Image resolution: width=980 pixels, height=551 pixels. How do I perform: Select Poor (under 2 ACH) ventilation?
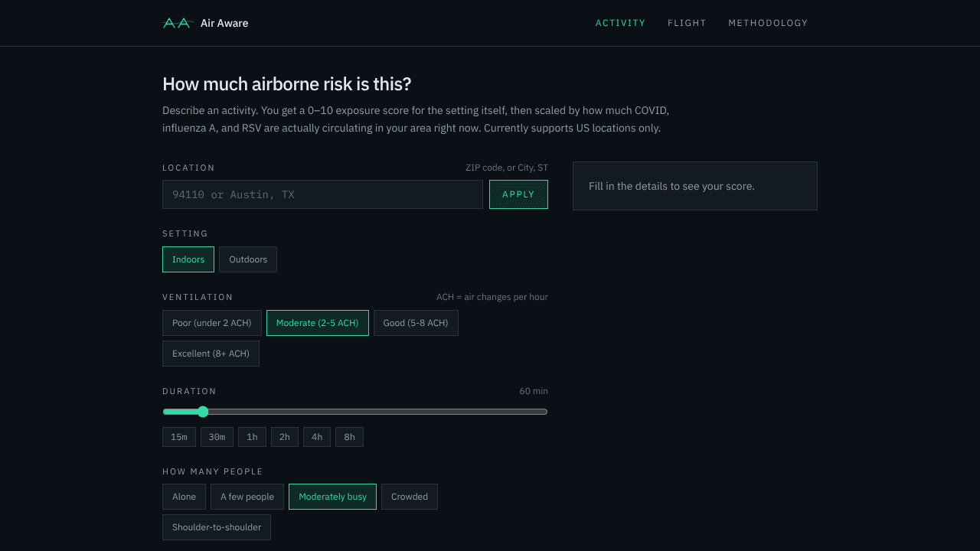(212, 323)
